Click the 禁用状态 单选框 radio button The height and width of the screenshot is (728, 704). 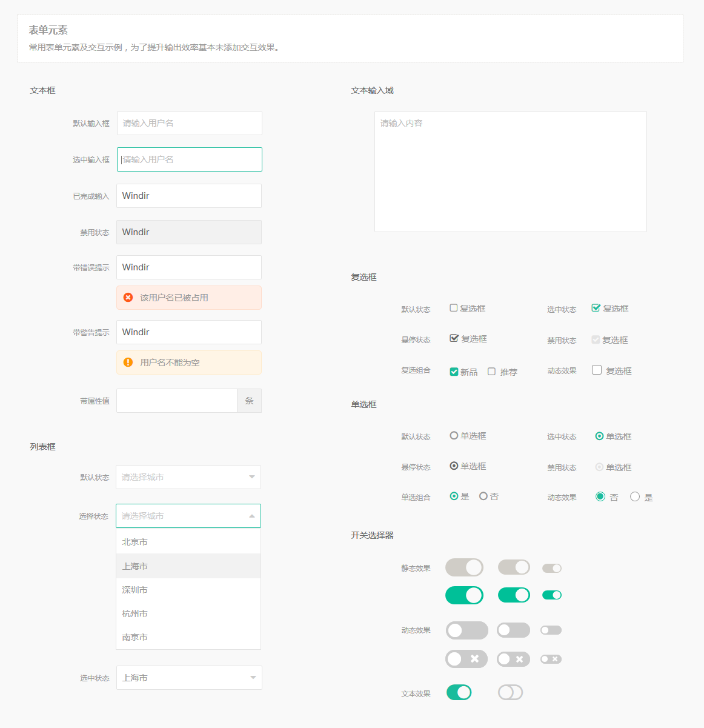[x=599, y=467]
